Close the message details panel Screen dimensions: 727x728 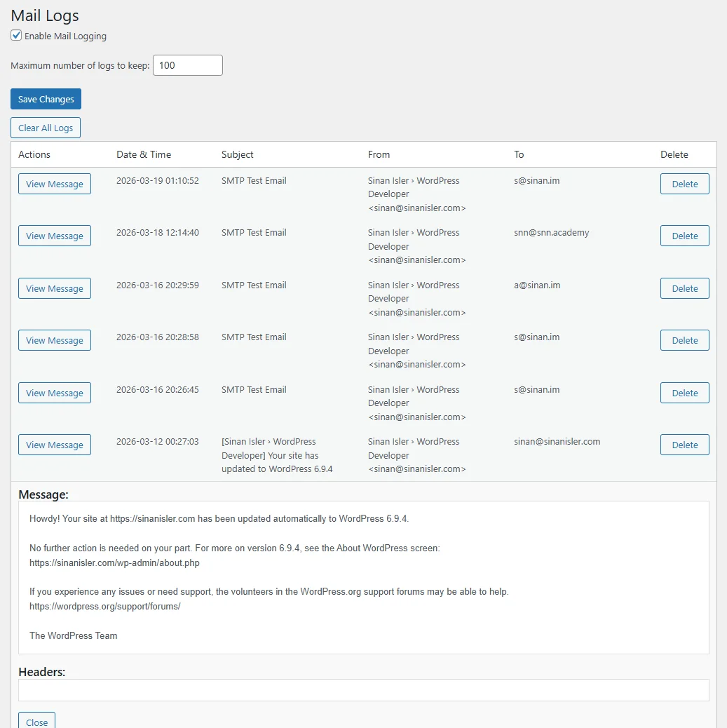[x=36, y=722]
